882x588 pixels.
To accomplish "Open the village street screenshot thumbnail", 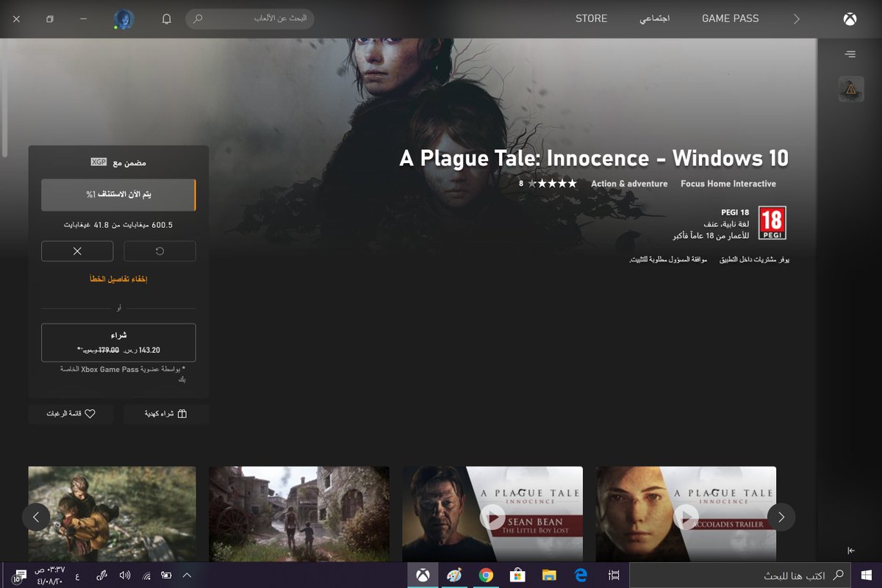I will pos(299,514).
